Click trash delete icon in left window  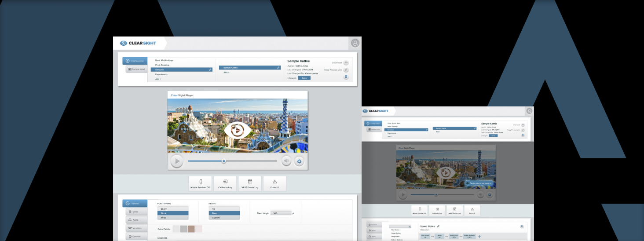tap(346, 77)
